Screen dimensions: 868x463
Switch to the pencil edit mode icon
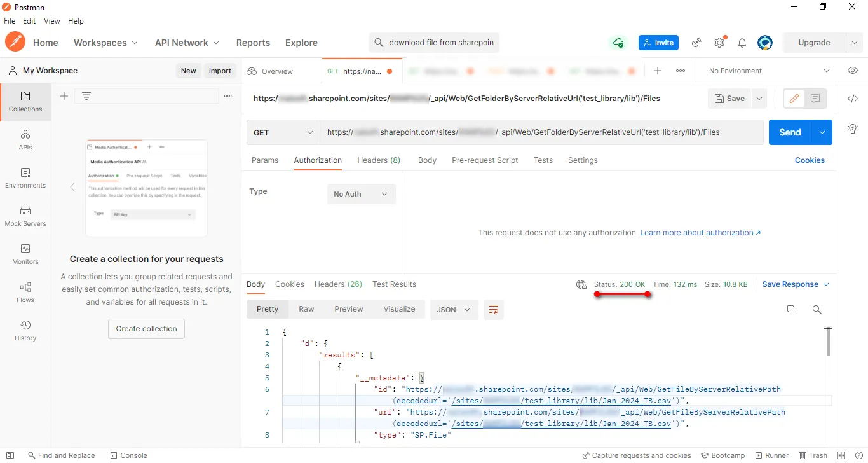794,99
